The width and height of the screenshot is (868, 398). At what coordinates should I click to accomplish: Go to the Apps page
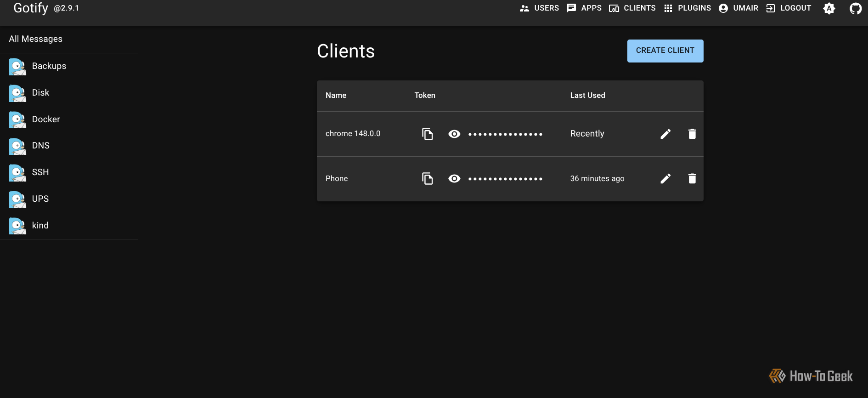pos(584,8)
